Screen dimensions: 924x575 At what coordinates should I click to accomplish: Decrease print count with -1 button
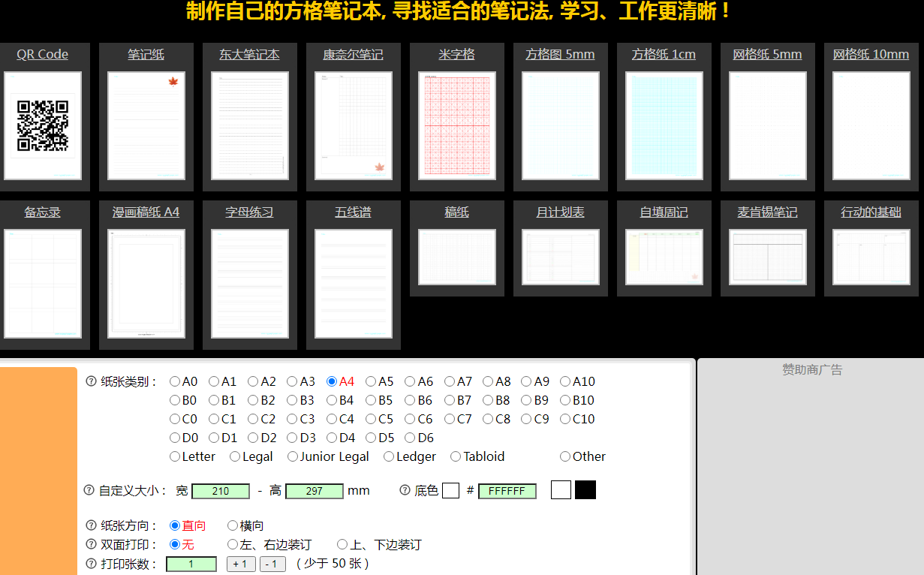272,564
